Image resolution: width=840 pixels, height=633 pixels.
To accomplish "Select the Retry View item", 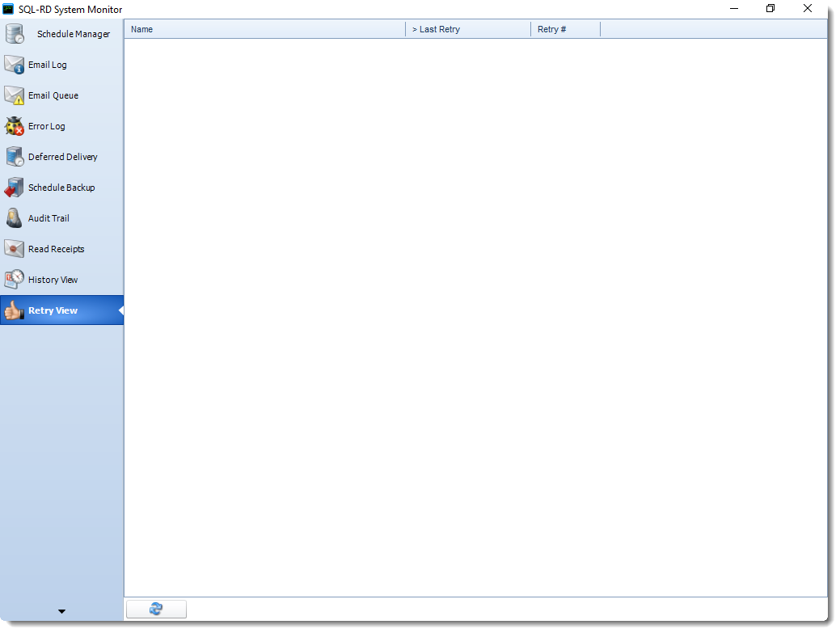I will pos(62,310).
